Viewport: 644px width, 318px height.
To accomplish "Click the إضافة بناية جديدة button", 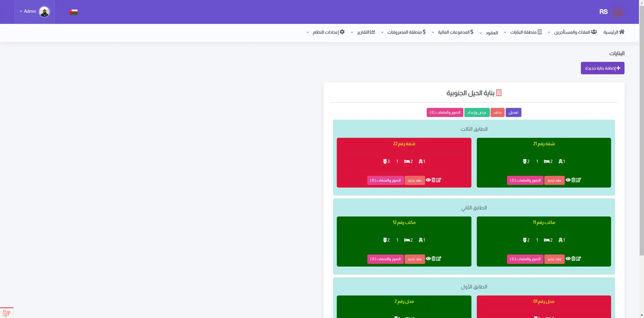I will [x=602, y=68].
